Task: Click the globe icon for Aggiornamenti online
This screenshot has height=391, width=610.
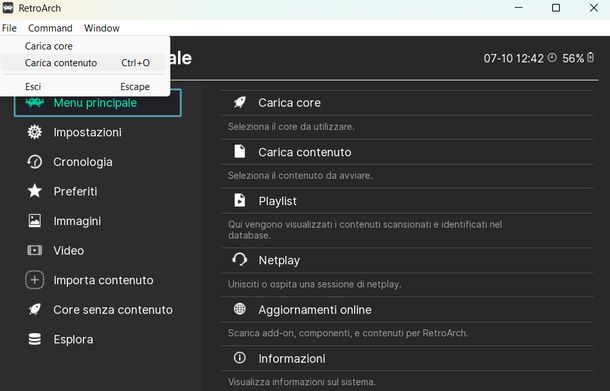Action: click(240, 309)
